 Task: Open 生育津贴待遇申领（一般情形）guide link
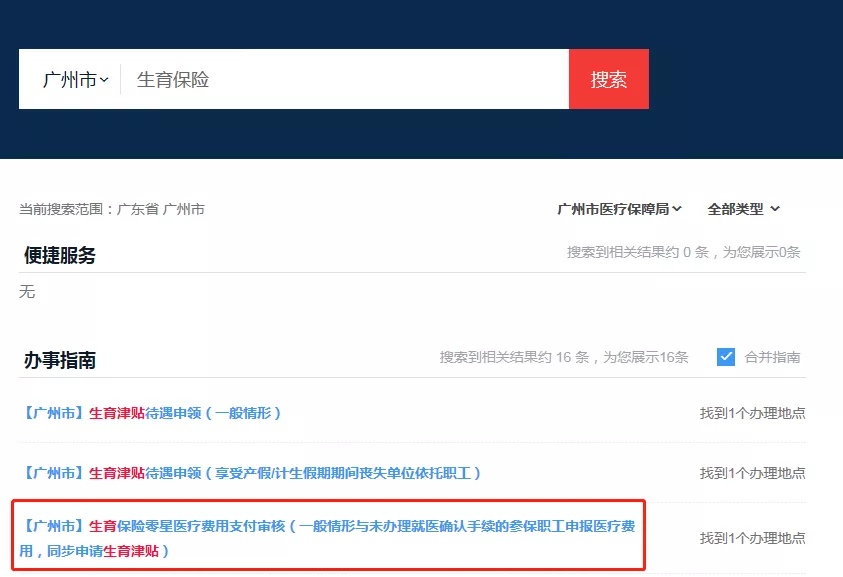point(151,413)
